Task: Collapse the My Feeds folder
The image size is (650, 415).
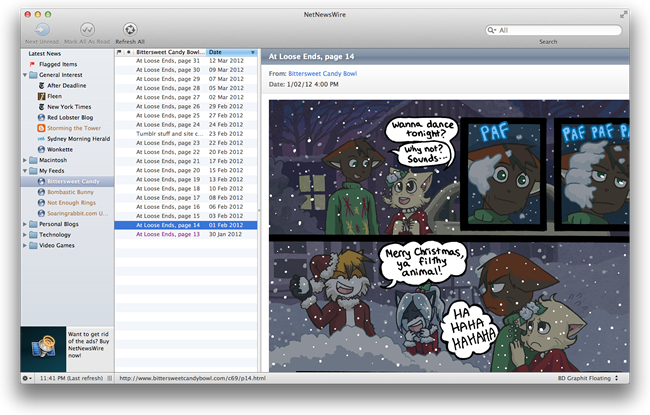Action: [25, 171]
